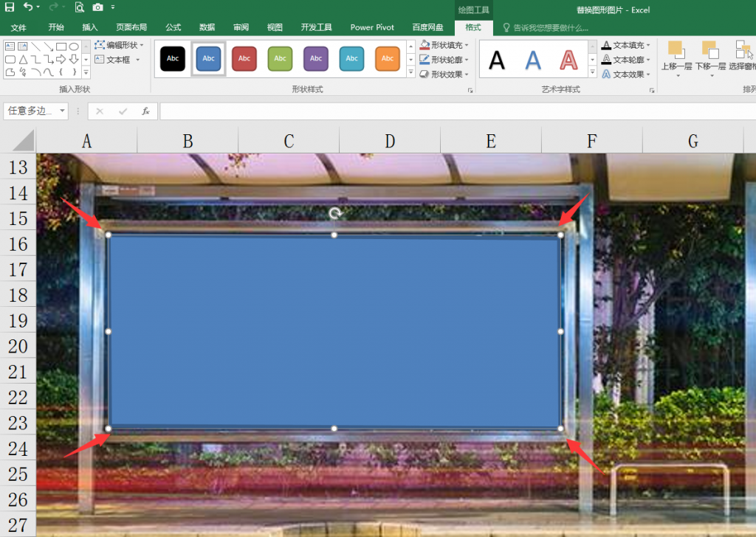Open the 形状轮廓 dropdown
The image size is (756, 537).
[x=444, y=60]
